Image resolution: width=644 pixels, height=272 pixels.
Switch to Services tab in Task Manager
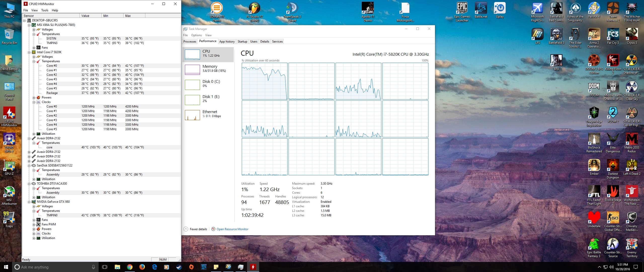[277, 42]
